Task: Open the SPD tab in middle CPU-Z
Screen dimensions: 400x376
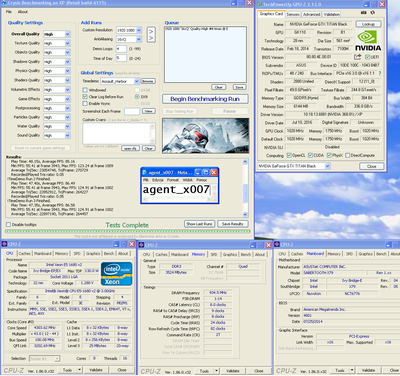Action: (x=214, y=254)
